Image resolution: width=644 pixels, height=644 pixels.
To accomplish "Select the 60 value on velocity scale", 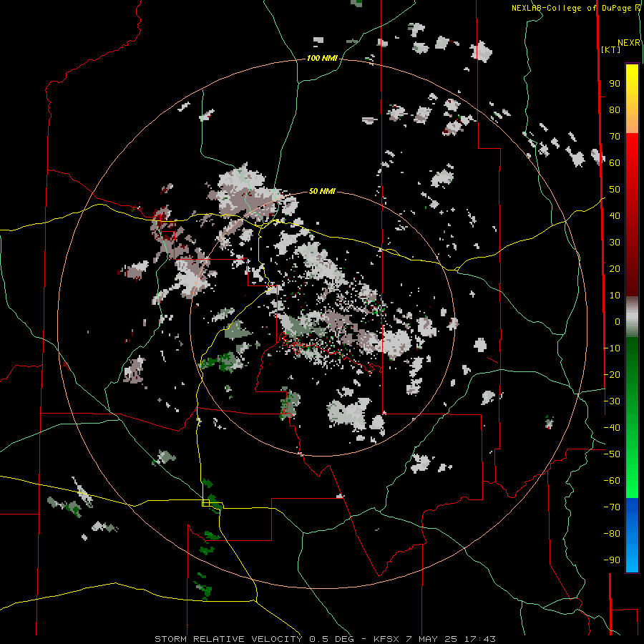I will [x=615, y=163].
